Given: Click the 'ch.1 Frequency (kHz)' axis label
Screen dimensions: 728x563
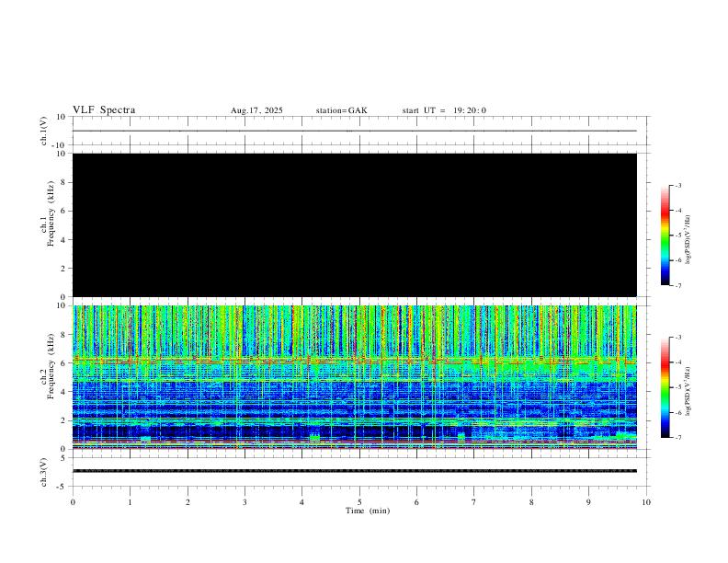Looking at the screenshot, I should point(47,213).
